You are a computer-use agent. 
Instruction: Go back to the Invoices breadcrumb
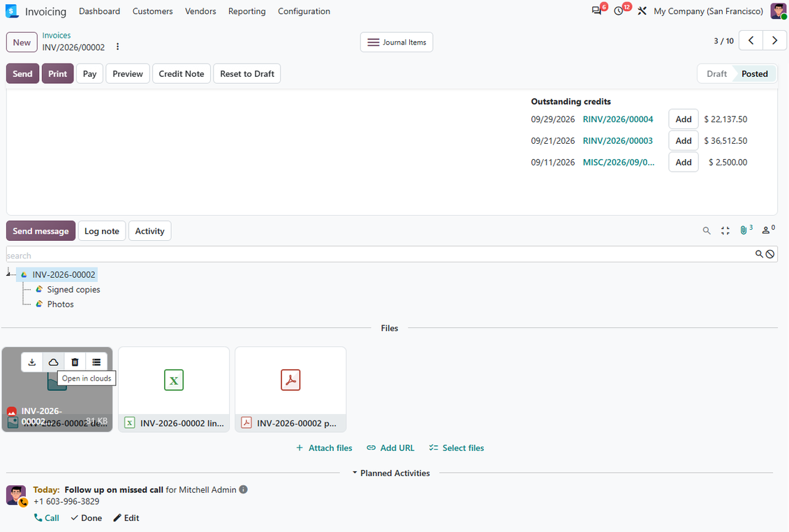[x=57, y=35]
